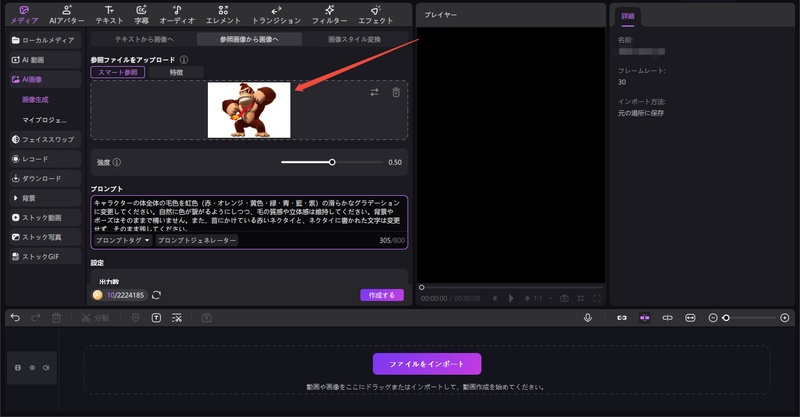Open the AIアバター tab

point(67,15)
